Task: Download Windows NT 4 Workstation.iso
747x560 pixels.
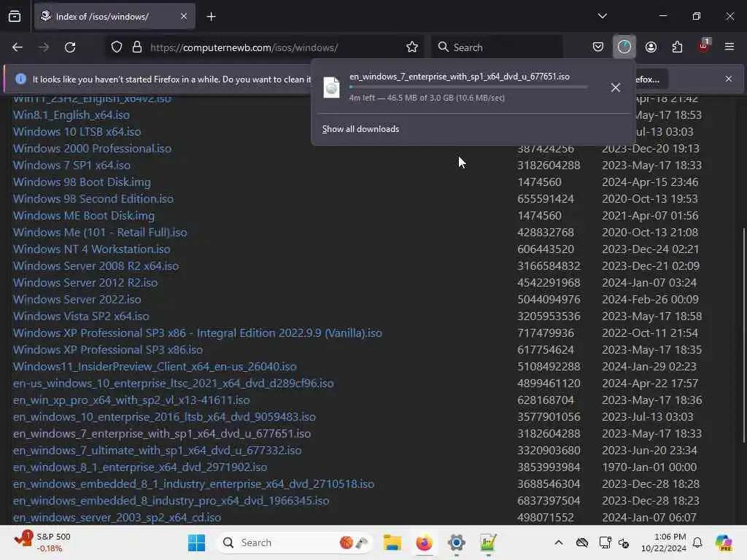Action: [x=91, y=249]
